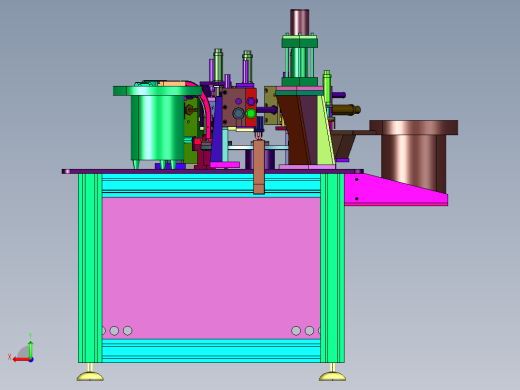Select the right green vertical frame post
The image size is (520, 390).
click(x=332, y=268)
